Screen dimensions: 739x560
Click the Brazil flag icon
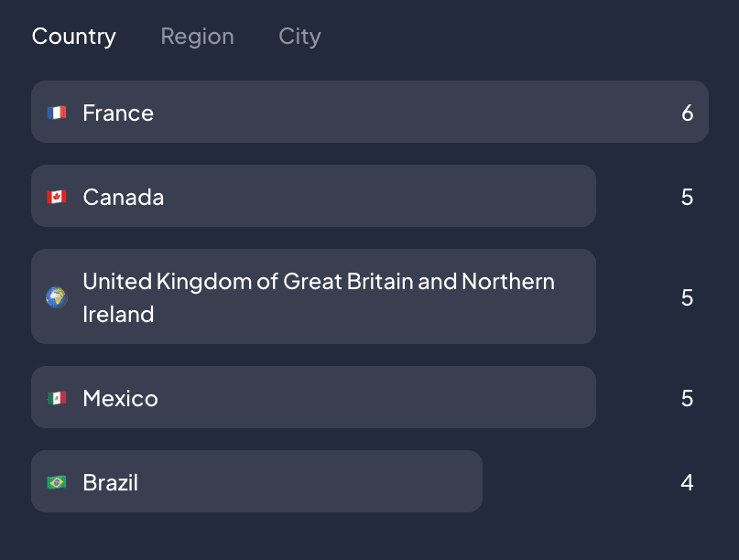57,482
